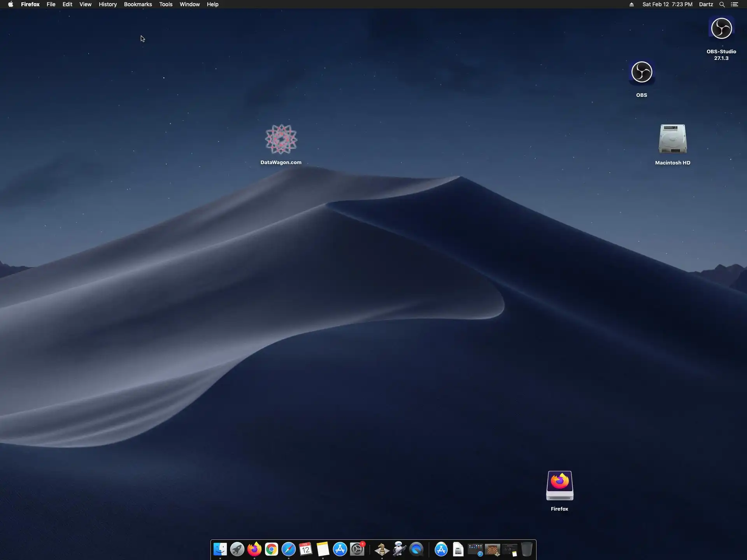The width and height of the screenshot is (747, 560).
Task: Open Trash in the Dock
Action: pyautogui.click(x=526, y=549)
